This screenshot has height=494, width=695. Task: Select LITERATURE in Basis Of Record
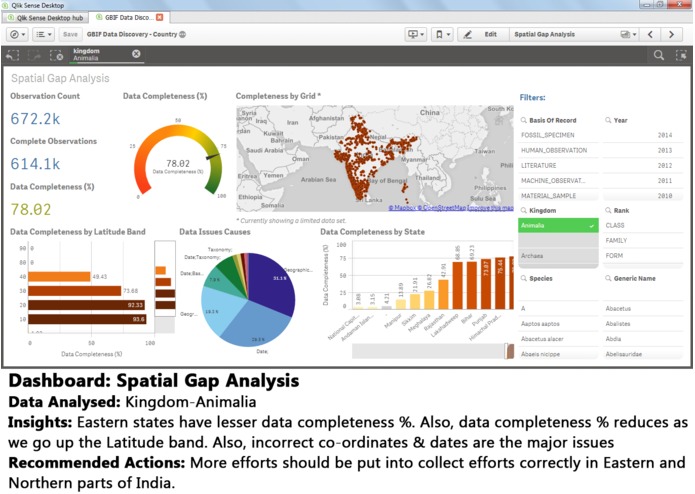(x=558, y=165)
